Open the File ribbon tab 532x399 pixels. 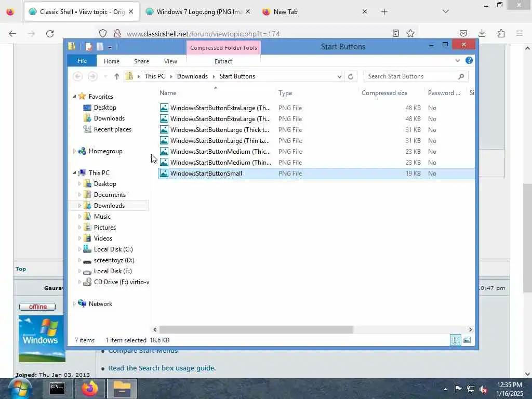point(82,61)
